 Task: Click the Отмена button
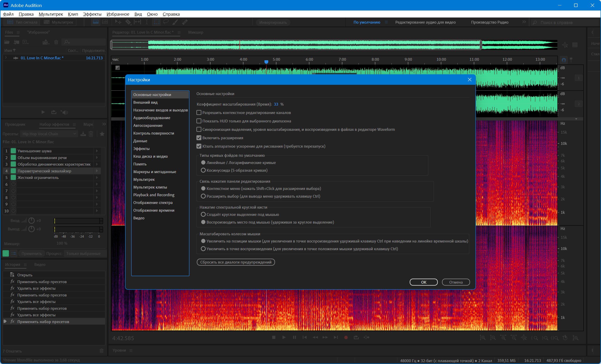[456, 282]
